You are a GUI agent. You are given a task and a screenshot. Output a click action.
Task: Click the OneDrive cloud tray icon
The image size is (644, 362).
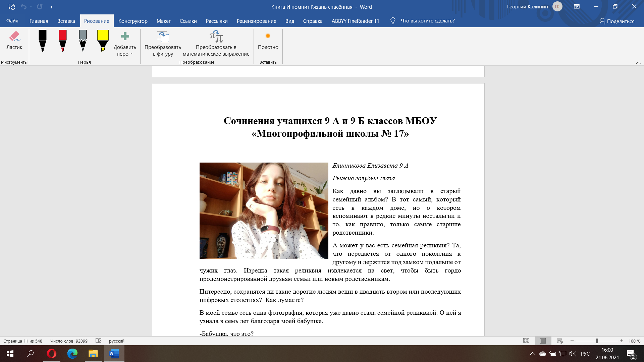click(x=542, y=354)
